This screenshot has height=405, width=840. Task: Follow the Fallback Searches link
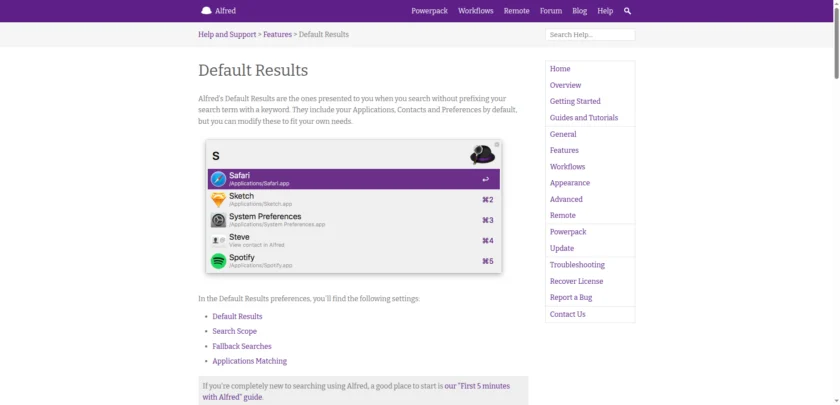coord(241,346)
